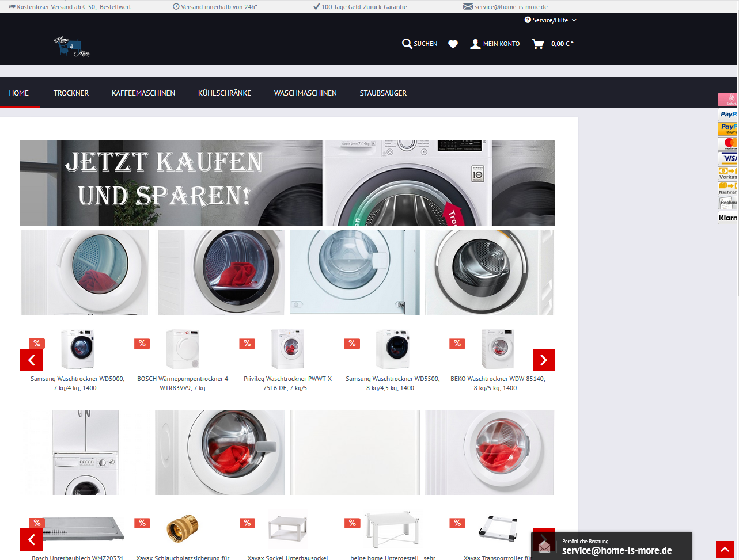The height and width of the screenshot is (560, 739).
Task: Open the KAFFEEMASCHINEN category
Action: tap(143, 93)
